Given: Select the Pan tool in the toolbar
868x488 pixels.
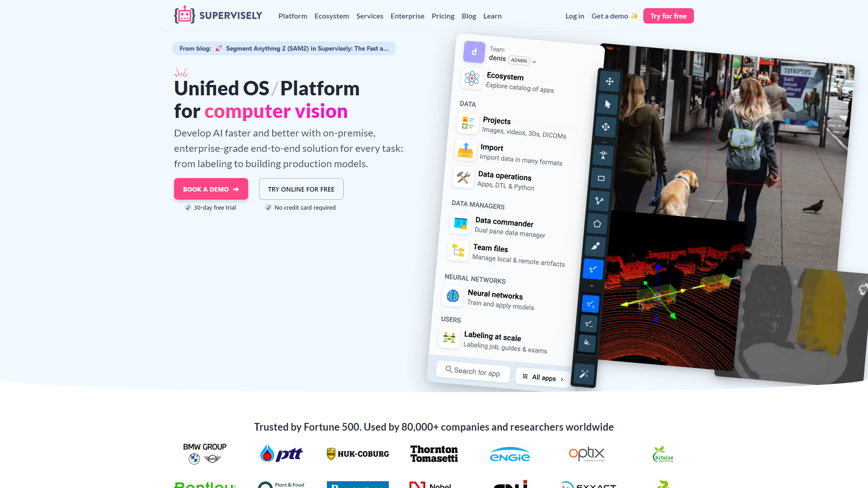Looking at the screenshot, I should point(609,82).
